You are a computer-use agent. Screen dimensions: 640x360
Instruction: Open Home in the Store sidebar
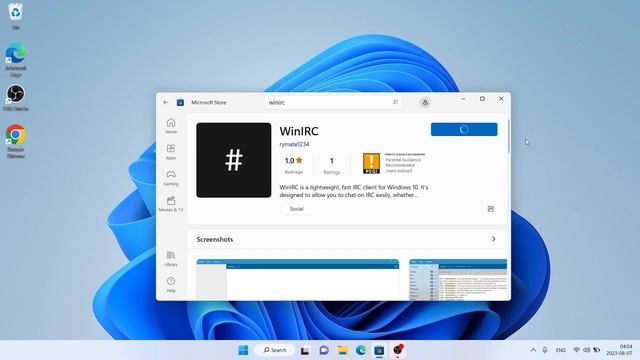171,126
